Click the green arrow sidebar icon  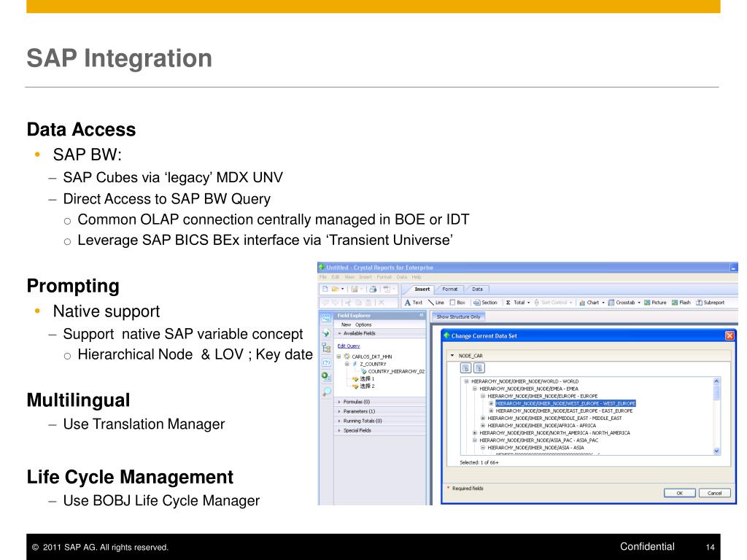[x=326, y=332]
